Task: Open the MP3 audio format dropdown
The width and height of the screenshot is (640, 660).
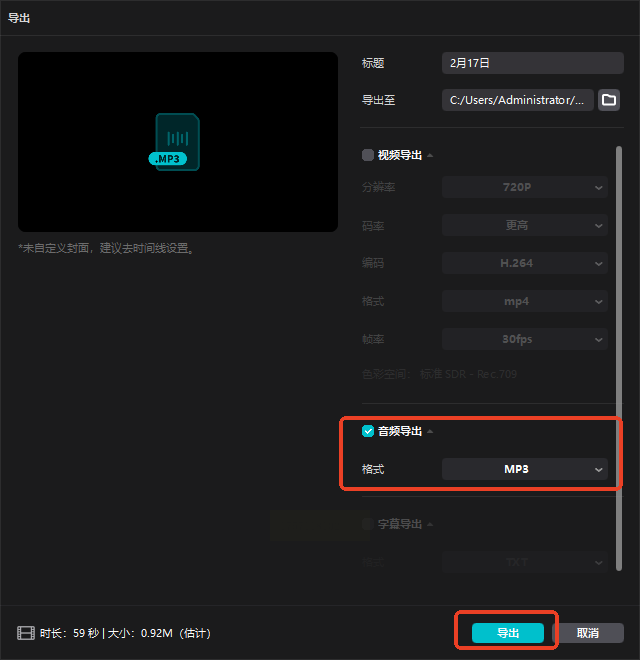Action: pyautogui.click(x=525, y=469)
